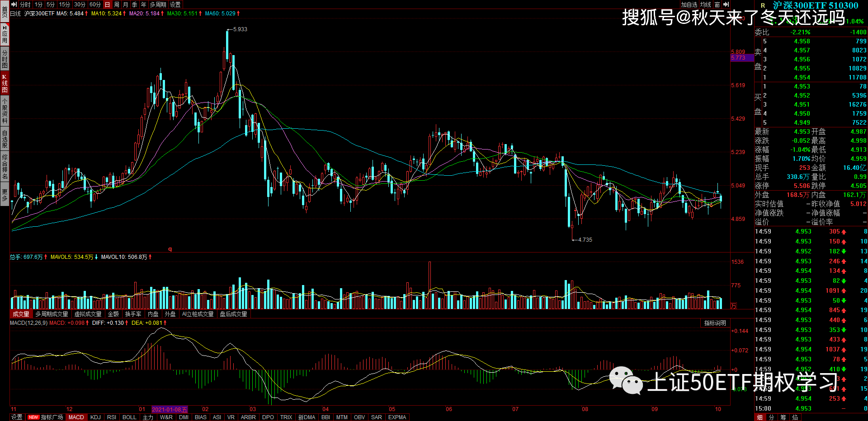Click the 窗 window layout icon

[717, 5]
